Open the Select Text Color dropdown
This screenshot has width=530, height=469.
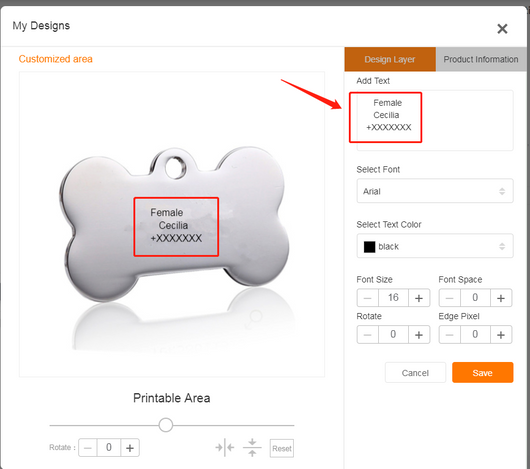tap(435, 246)
